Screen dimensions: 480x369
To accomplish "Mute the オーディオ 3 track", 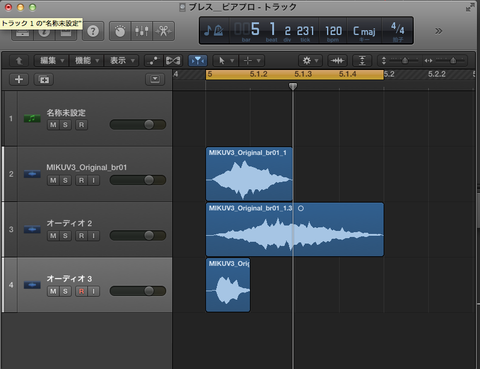I will [53, 291].
